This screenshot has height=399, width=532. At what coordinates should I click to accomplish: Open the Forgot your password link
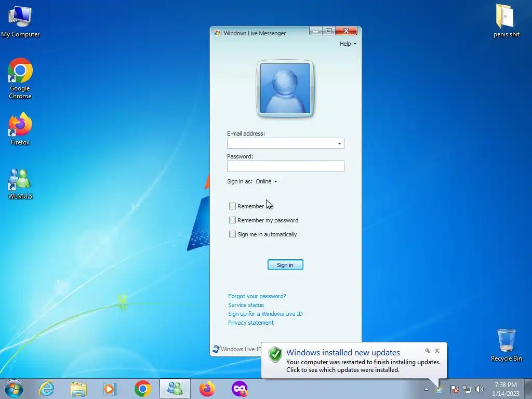pos(257,296)
